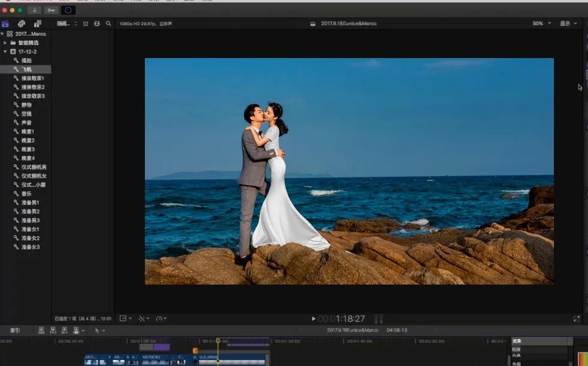The width and height of the screenshot is (588, 366).
Task: Open the keyword editor key icon
Action: (x=51, y=10)
